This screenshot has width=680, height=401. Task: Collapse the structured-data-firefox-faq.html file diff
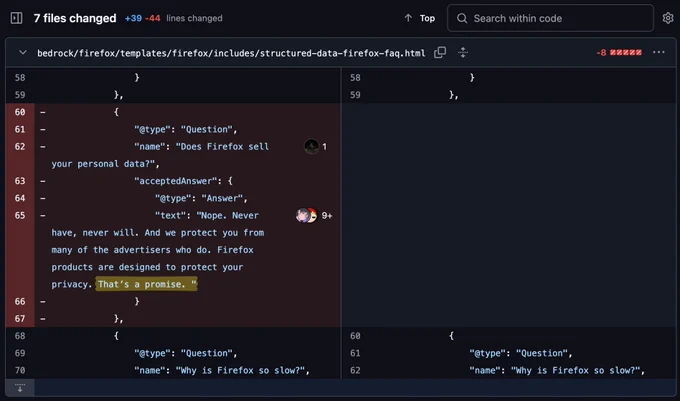23,53
